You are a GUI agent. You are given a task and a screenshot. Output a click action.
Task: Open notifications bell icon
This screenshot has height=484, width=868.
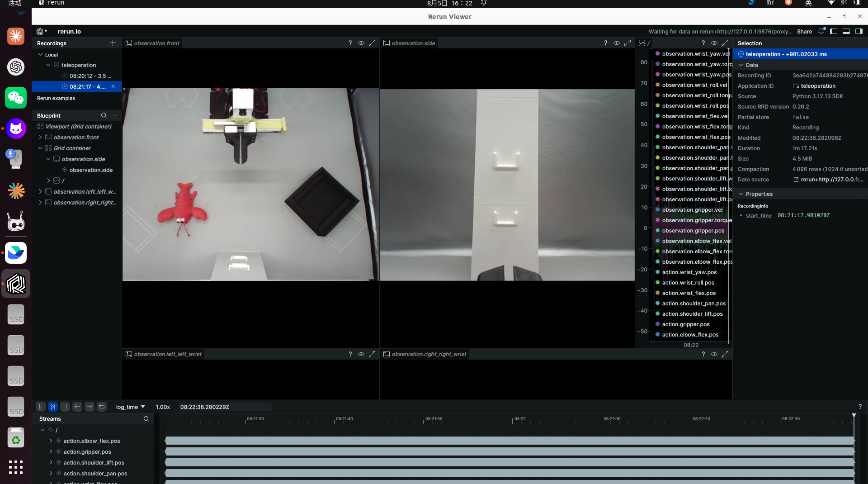point(821,31)
